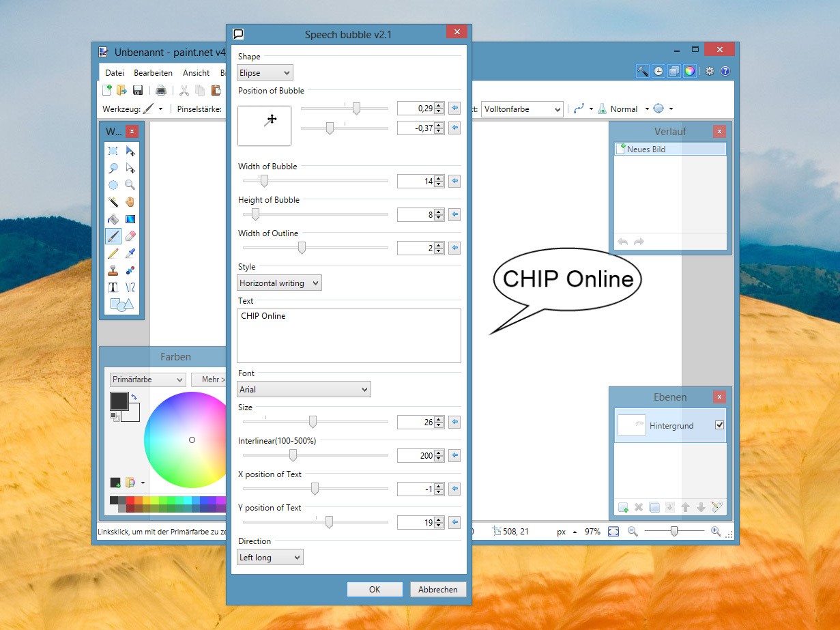The image size is (840, 630).
Task: Select the Recolor tool
Action: click(130, 270)
